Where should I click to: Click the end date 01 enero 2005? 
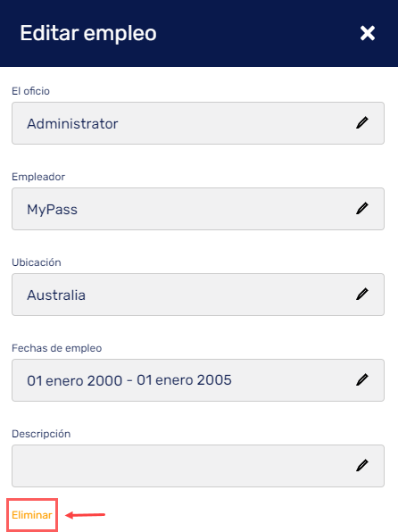184,380
